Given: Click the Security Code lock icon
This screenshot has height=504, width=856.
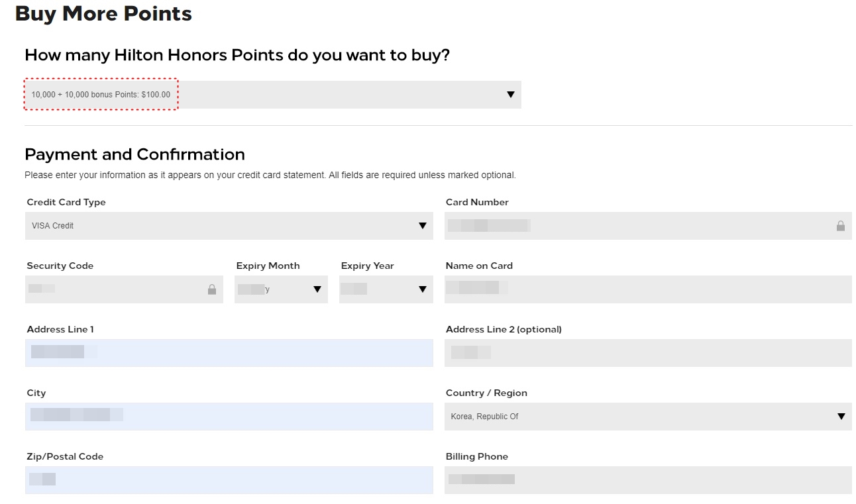Looking at the screenshot, I should tap(212, 289).
